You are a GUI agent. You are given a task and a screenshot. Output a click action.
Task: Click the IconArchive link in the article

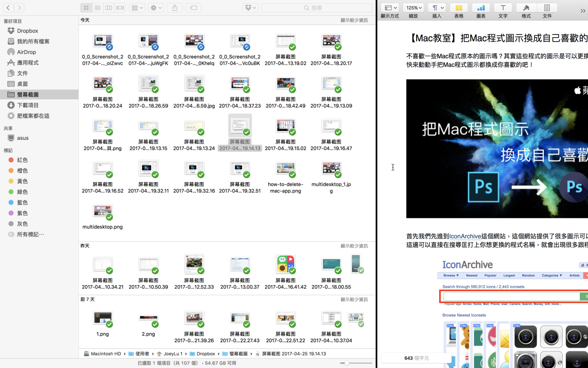pos(464,236)
